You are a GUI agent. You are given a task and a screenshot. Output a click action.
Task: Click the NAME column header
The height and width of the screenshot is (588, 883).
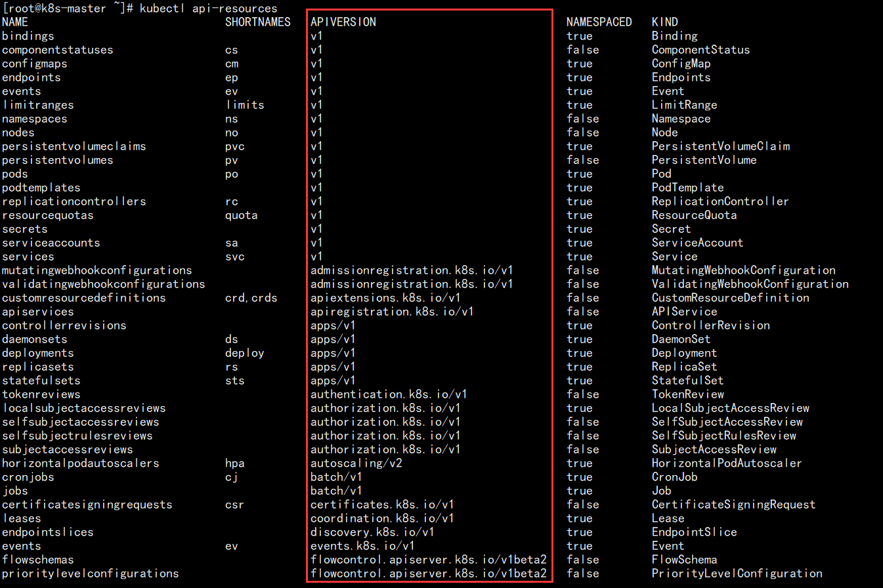[x=14, y=22]
